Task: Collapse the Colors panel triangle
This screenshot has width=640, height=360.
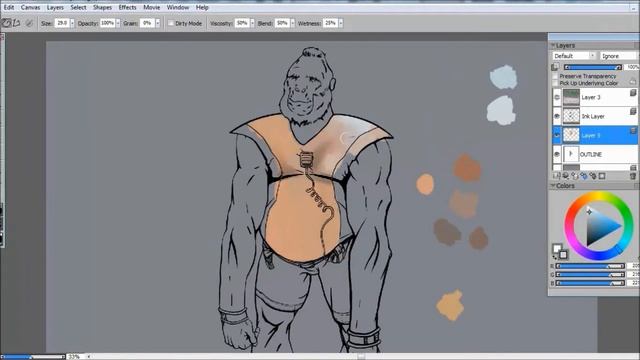Action: point(553,186)
